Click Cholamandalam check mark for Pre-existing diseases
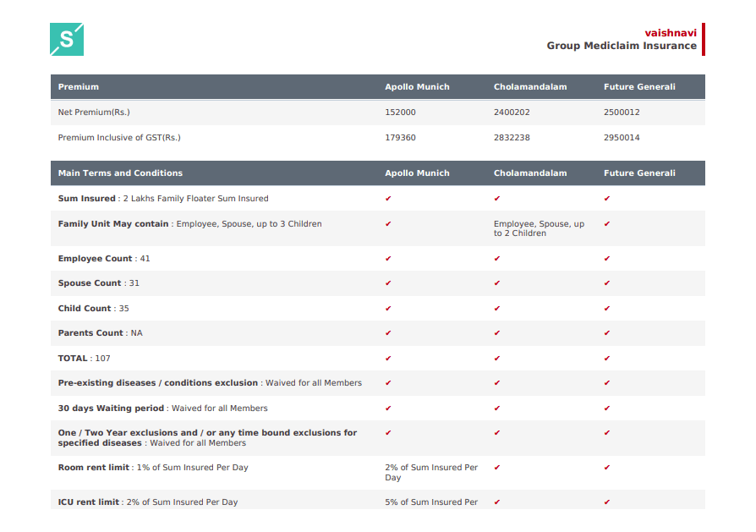Viewport: 756px width, 532px height. 497,383
